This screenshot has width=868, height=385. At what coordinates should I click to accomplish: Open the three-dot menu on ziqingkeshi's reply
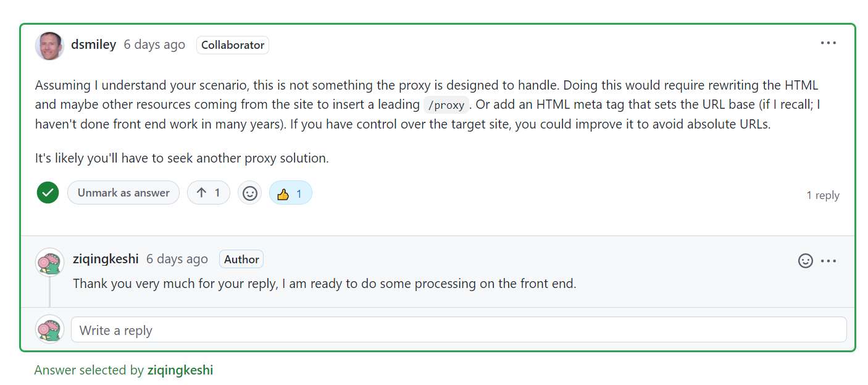(x=828, y=261)
